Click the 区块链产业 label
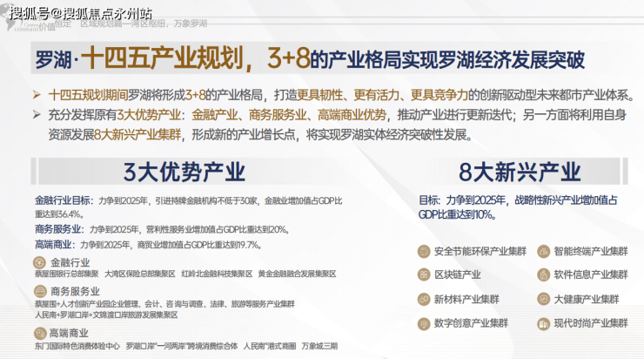 point(458,274)
